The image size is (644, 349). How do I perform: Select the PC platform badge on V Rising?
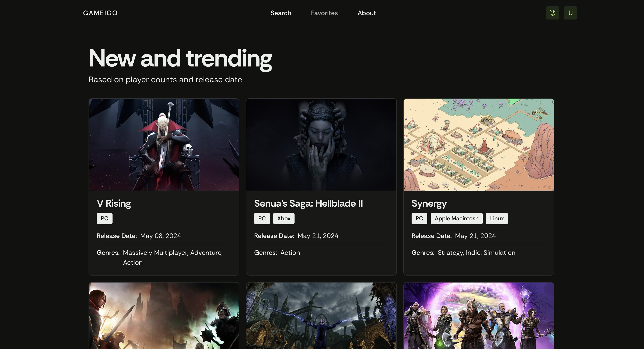coord(104,218)
